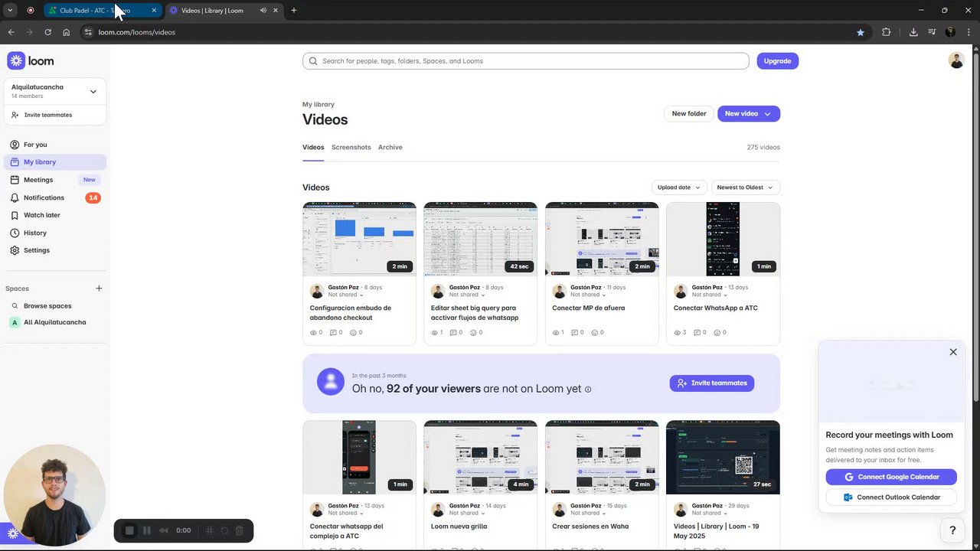Open reactions on Editar sheet big query video
Viewport: 980px width, 551px height.
tap(478, 333)
